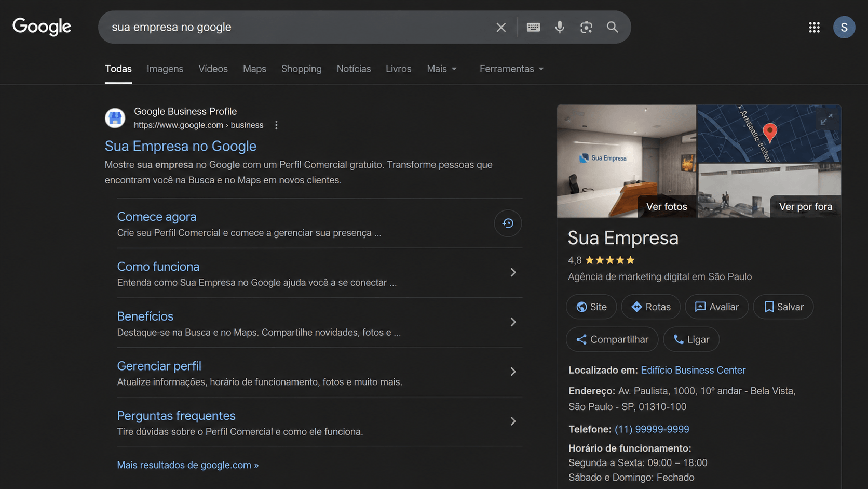The height and width of the screenshot is (489, 868).
Task: Get directions with the Rotas button
Action: point(650,307)
